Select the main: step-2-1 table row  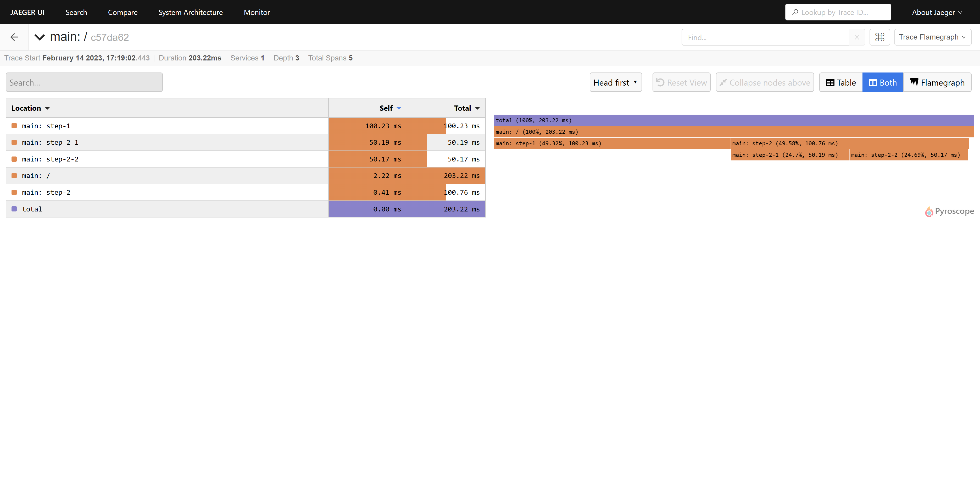pos(246,142)
